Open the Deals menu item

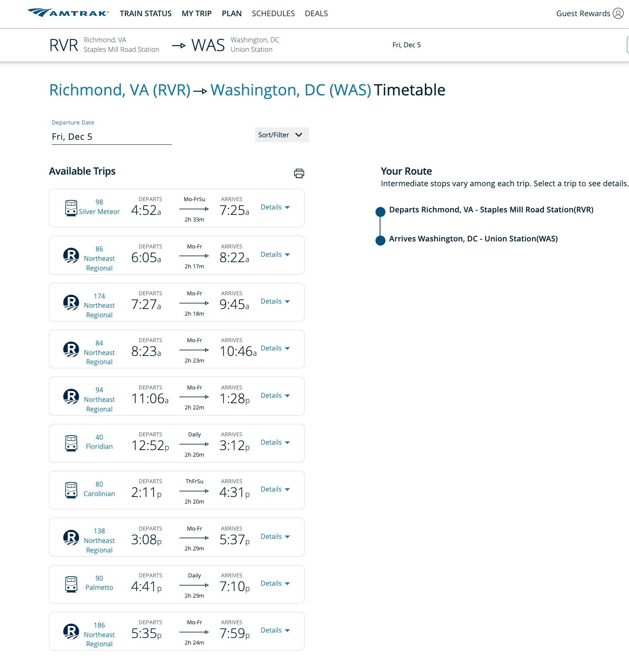[x=316, y=13]
